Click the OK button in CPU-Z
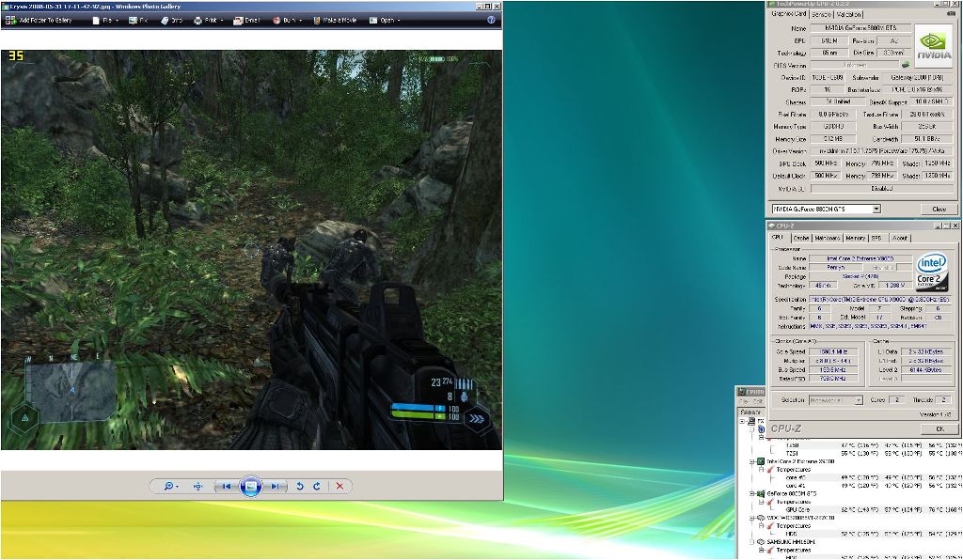Viewport: 963px width, 560px height. coord(939,428)
